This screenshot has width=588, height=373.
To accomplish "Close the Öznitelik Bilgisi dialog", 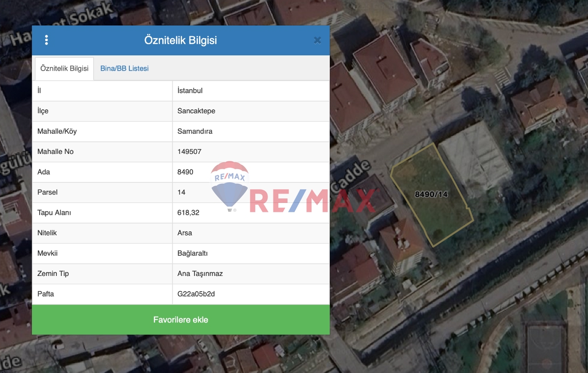I will pos(318,40).
